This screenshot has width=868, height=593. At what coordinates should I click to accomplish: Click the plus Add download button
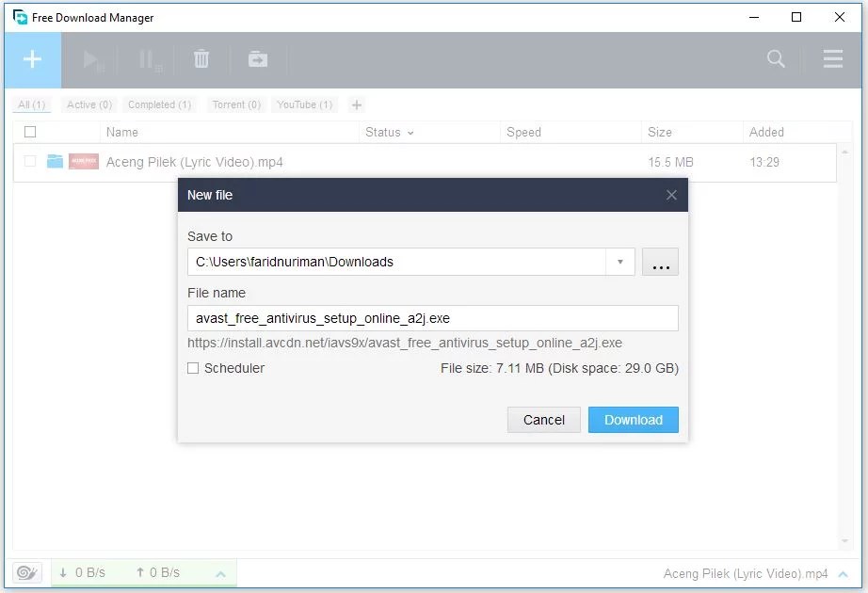coord(33,59)
